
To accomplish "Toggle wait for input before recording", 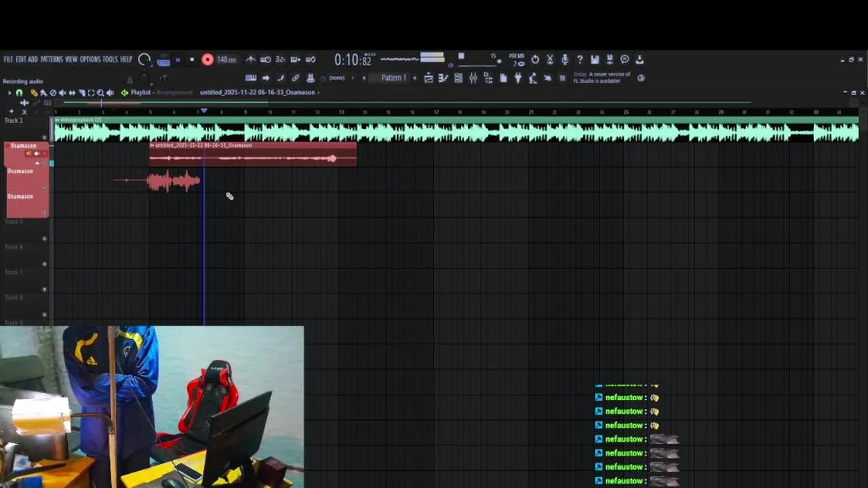I will pos(266,60).
